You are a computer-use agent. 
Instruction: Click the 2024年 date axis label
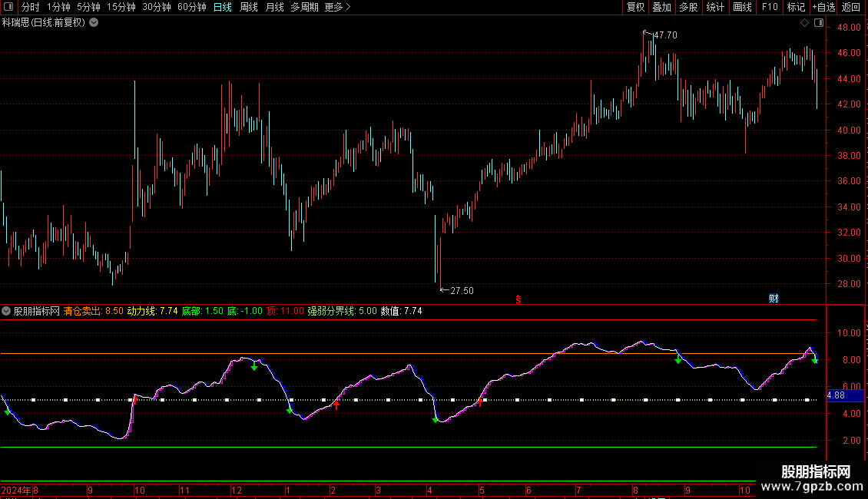(16, 490)
